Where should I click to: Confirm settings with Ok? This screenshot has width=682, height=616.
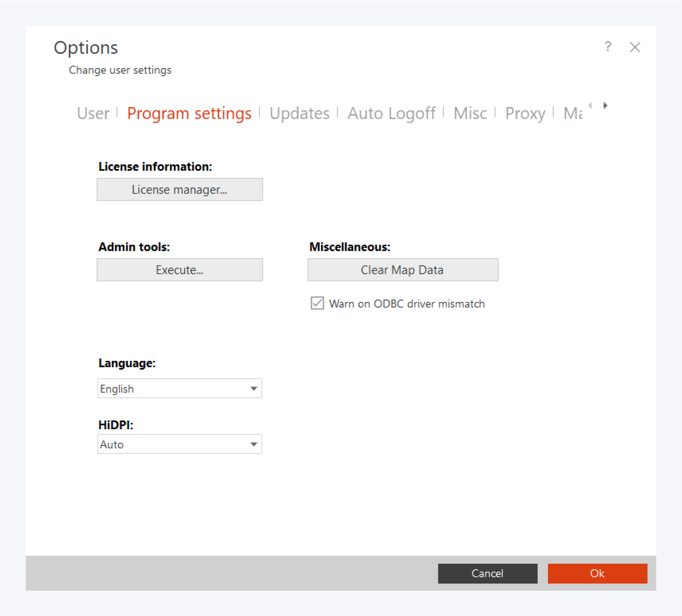[x=597, y=573]
